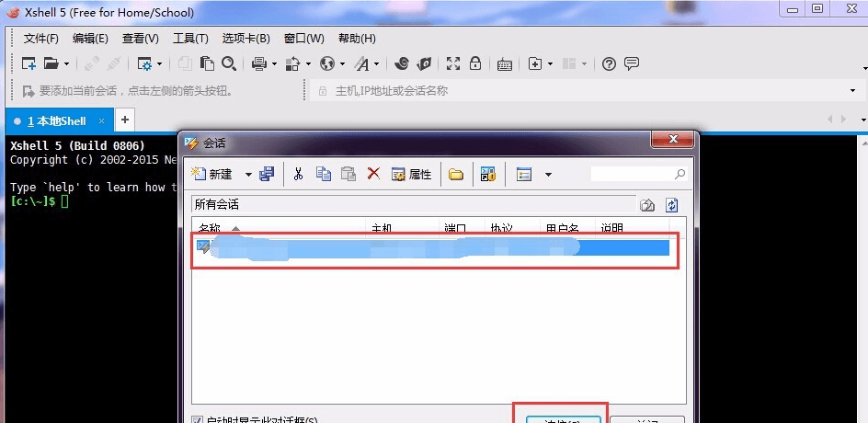This screenshot has width=868, height=423.
Task: Click the 所有会话 path field
Action: (x=414, y=205)
